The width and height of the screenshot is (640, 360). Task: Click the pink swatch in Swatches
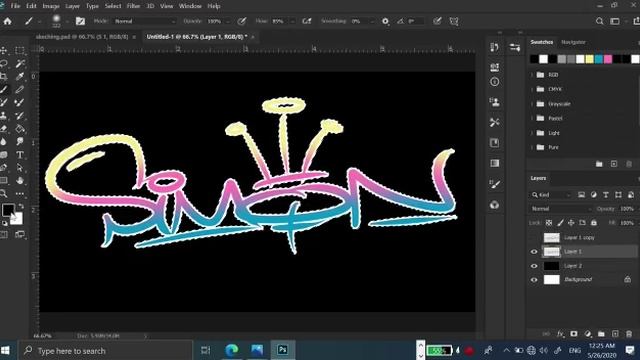(608, 59)
